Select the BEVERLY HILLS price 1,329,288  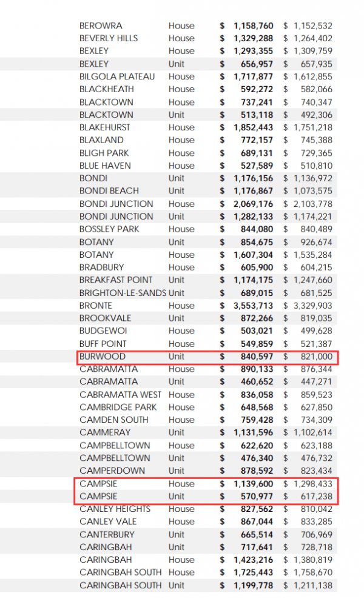tap(253, 38)
